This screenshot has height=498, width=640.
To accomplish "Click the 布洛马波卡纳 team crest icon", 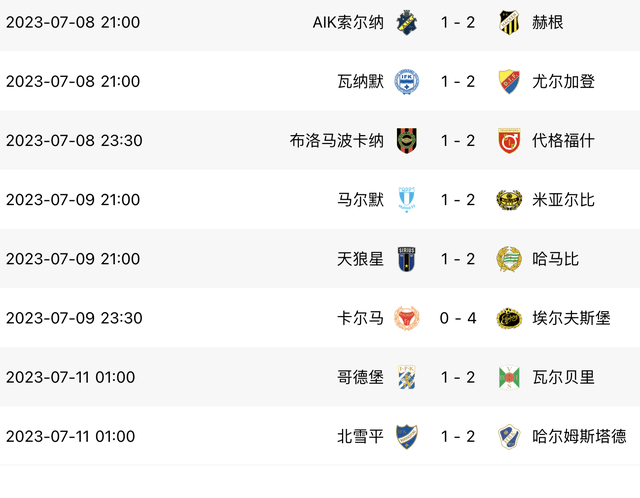I will click(x=406, y=141).
